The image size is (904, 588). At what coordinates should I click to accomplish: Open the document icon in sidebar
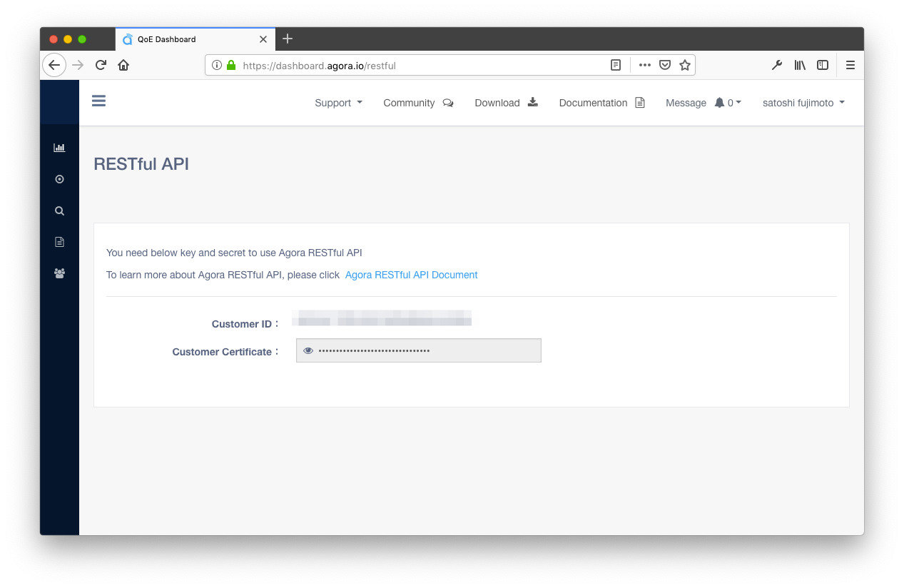pos(59,242)
